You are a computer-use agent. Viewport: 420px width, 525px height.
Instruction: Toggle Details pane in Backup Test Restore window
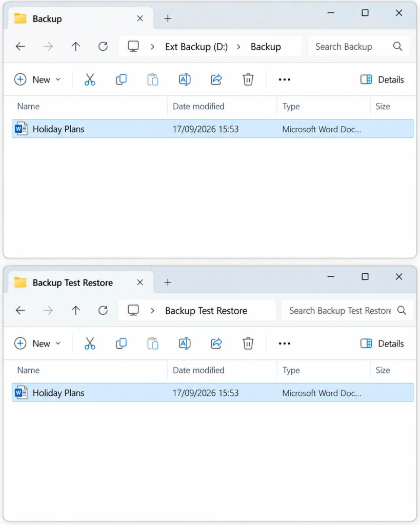382,344
